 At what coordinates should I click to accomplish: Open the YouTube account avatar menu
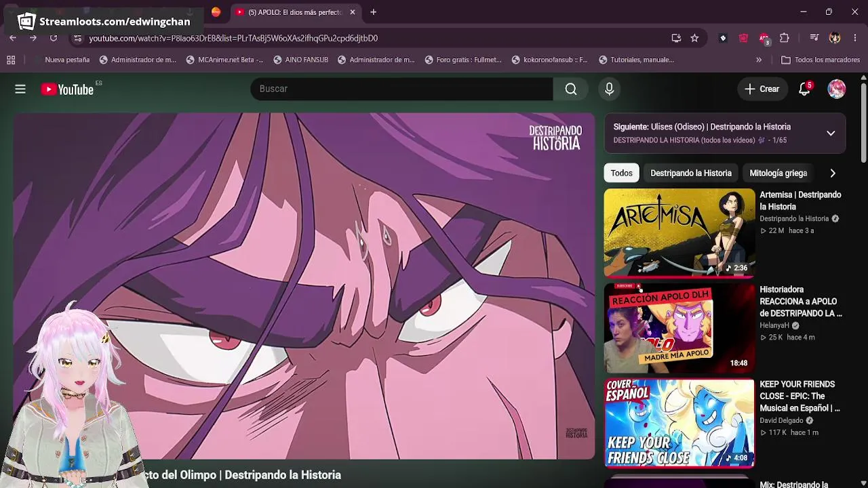pos(837,89)
